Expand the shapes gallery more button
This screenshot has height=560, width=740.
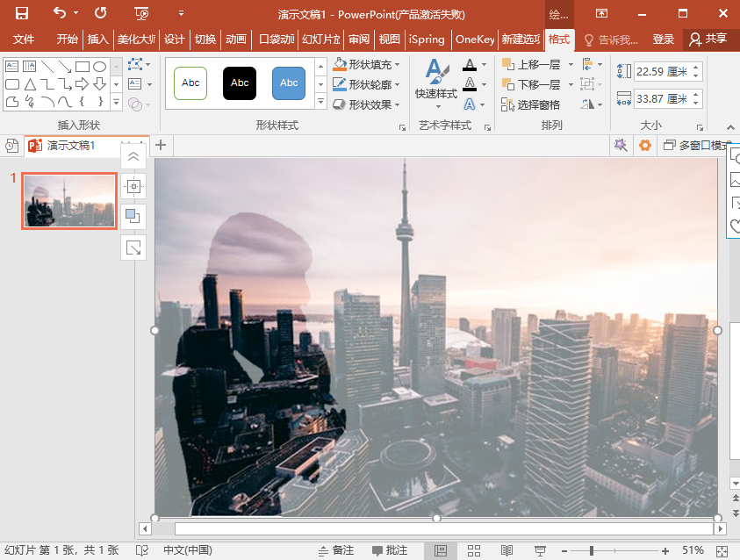[x=116, y=102]
